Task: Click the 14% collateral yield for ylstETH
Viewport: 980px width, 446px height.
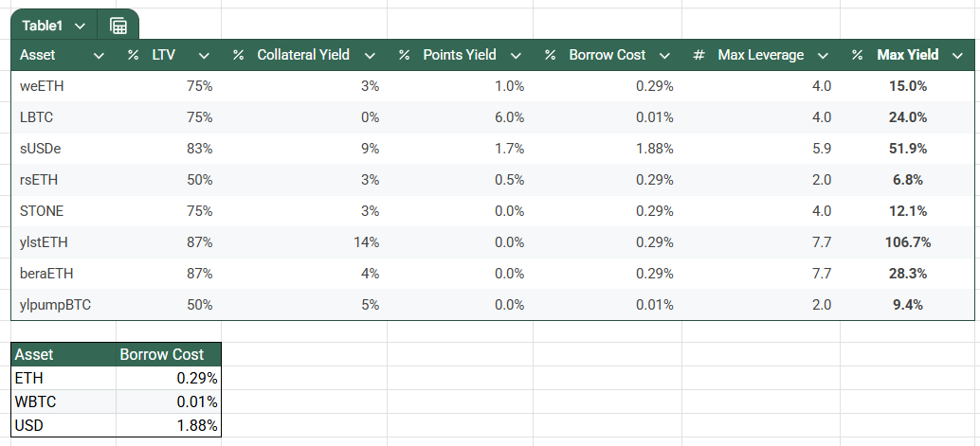Action: point(366,242)
